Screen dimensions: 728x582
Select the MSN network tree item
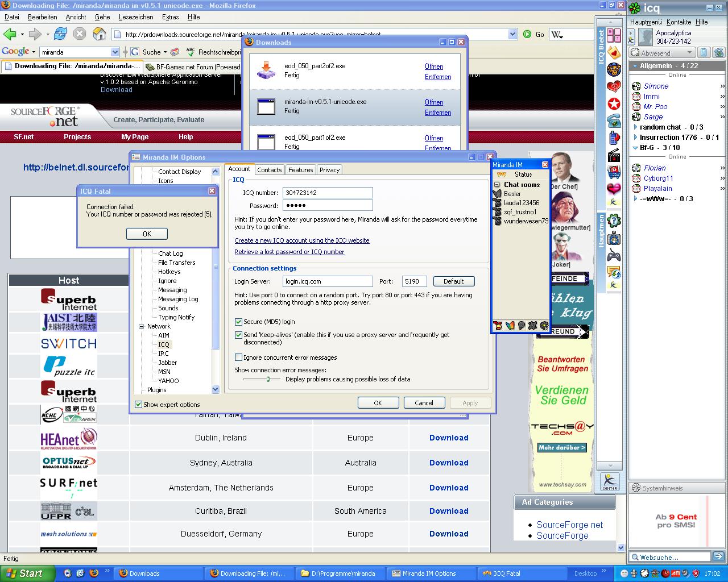click(x=164, y=372)
